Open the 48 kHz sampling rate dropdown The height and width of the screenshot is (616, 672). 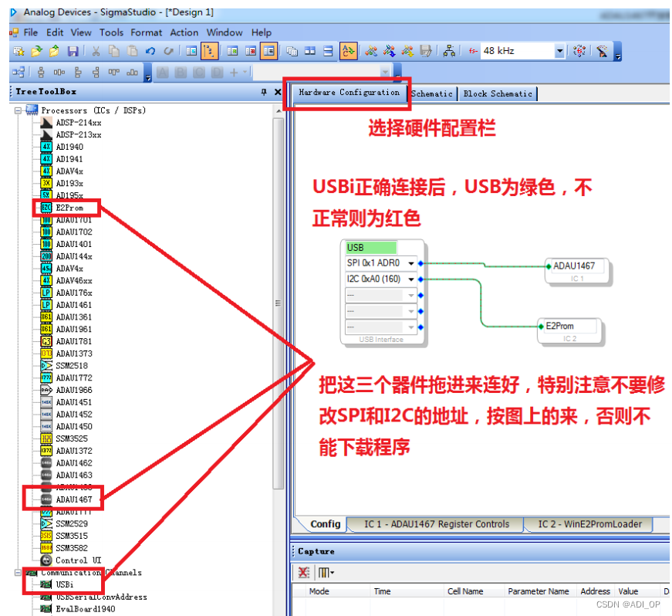point(559,51)
